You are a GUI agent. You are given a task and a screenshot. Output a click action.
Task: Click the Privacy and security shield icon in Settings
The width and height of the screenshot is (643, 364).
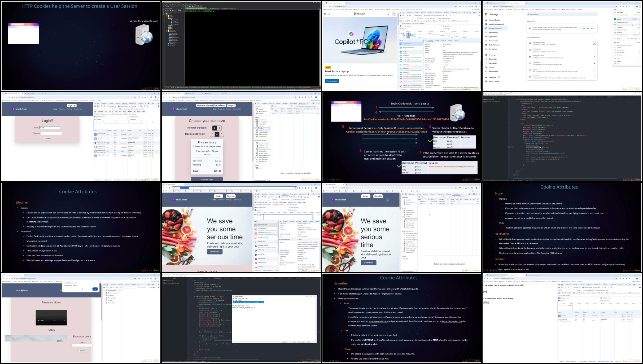click(486, 28)
